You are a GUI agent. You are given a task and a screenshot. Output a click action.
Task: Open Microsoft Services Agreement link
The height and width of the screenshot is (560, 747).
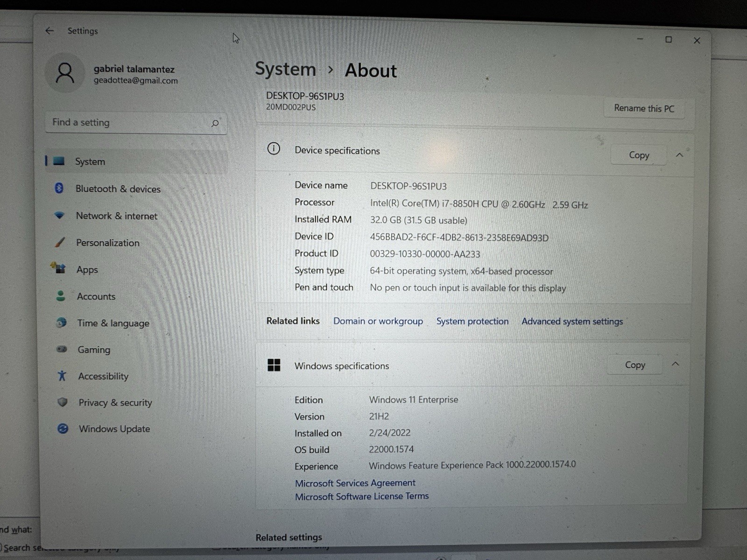point(355,483)
